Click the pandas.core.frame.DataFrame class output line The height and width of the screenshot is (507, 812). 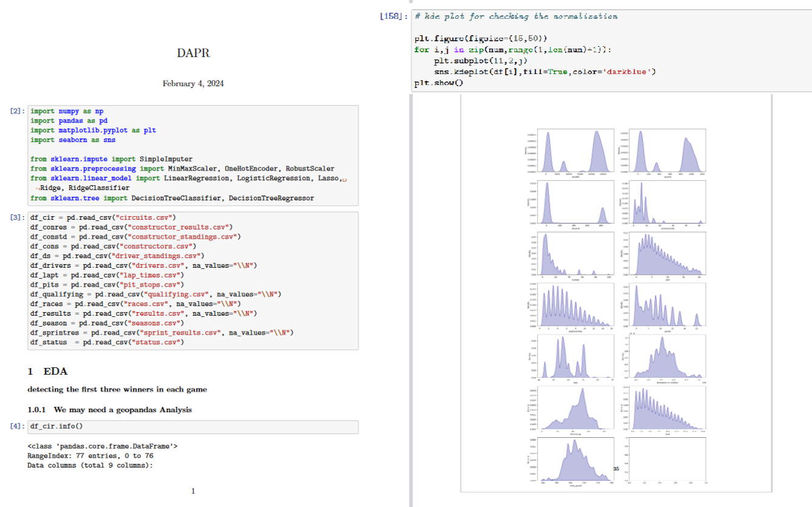(103, 446)
